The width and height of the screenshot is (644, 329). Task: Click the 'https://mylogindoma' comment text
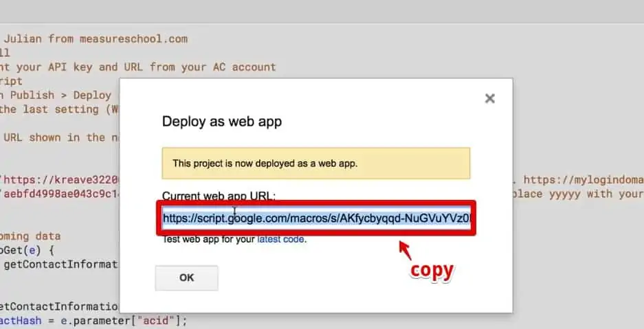coord(584,180)
